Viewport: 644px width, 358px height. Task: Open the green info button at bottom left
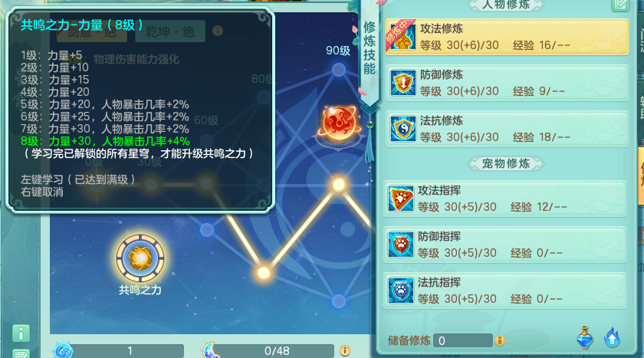click(21, 333)
